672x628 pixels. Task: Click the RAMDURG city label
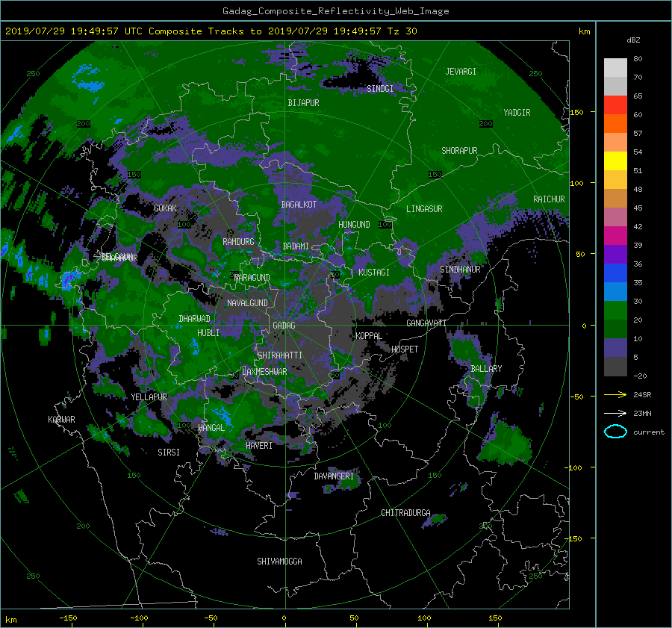[238, 242]
